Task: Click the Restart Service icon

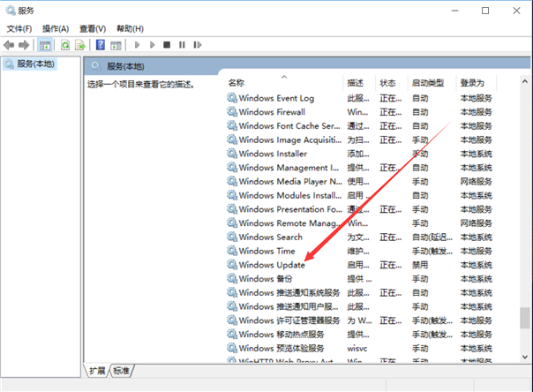Action: pos(198,45)
